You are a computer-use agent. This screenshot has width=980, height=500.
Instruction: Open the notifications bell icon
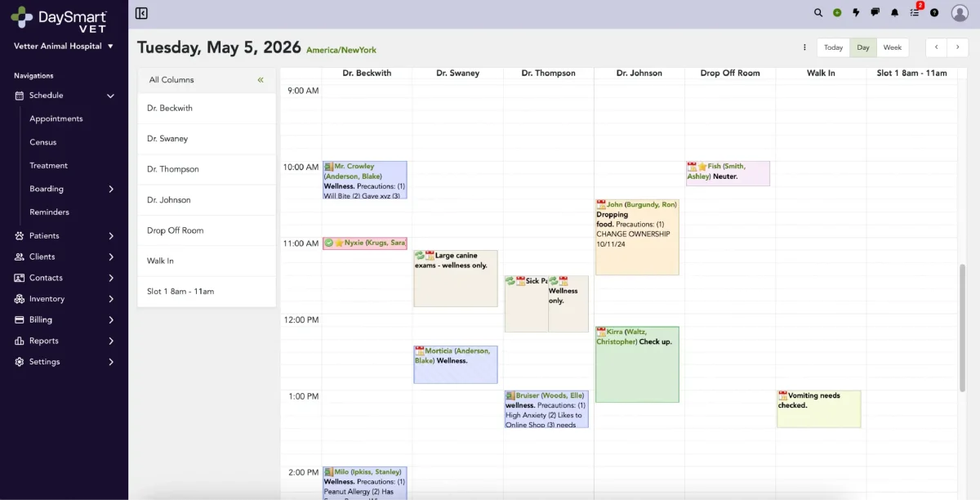point(895,13)
